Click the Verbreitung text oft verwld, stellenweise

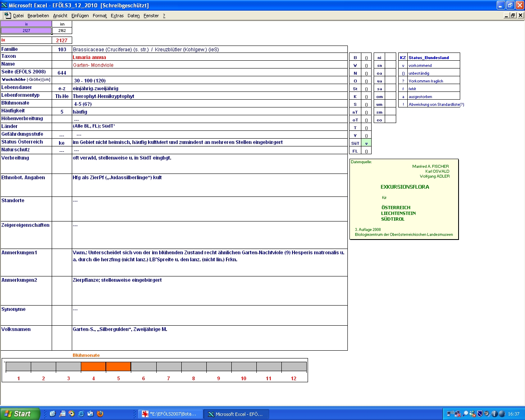click(x=122, y=158)
